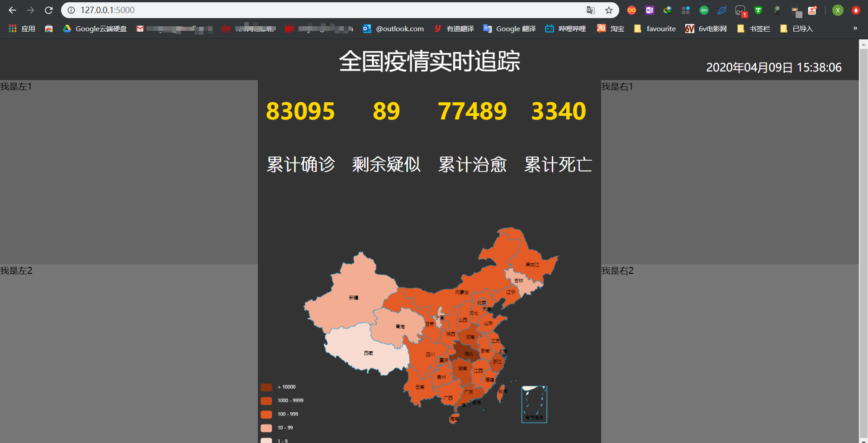Open the green sound wave extension
The image size is (868, 443).
pos(704,10)
